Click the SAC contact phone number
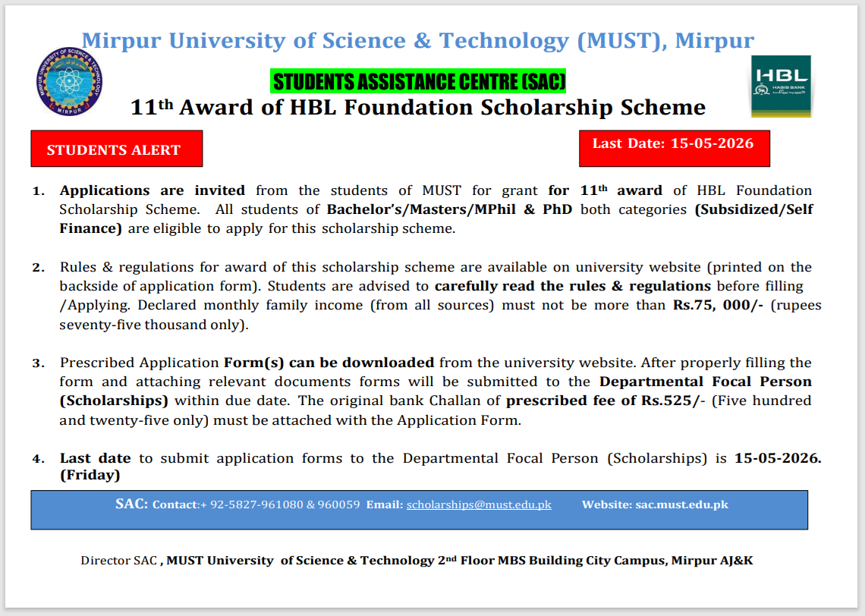 [x=280, y=504]
